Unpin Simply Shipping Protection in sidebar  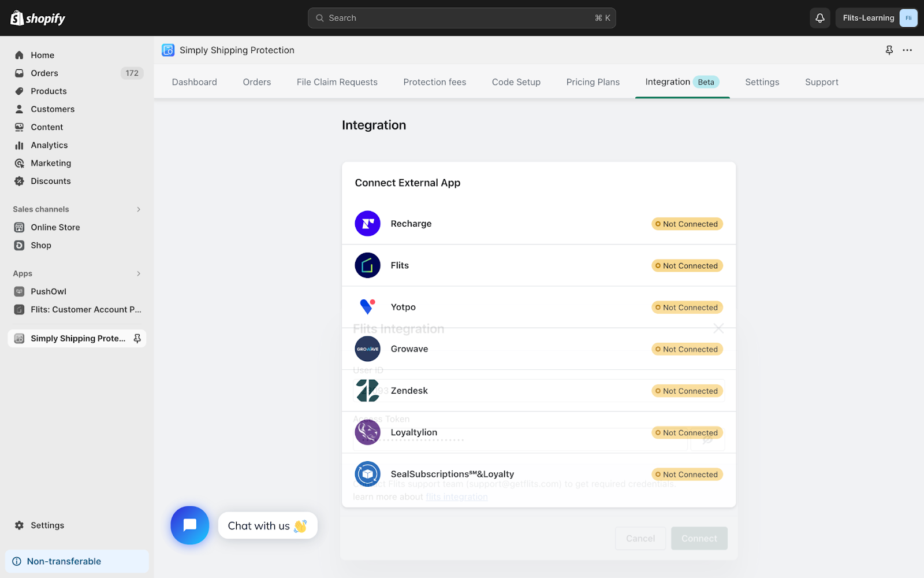point(137,338)
